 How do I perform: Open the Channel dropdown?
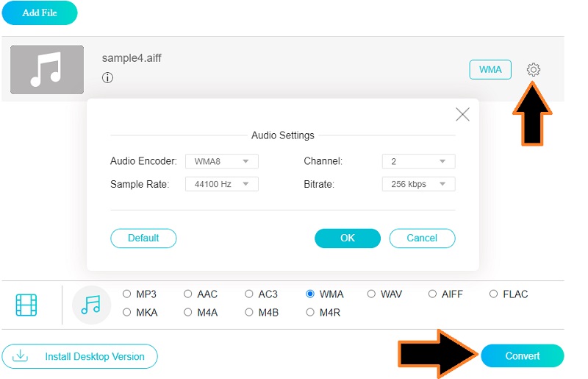coord(418,161)
